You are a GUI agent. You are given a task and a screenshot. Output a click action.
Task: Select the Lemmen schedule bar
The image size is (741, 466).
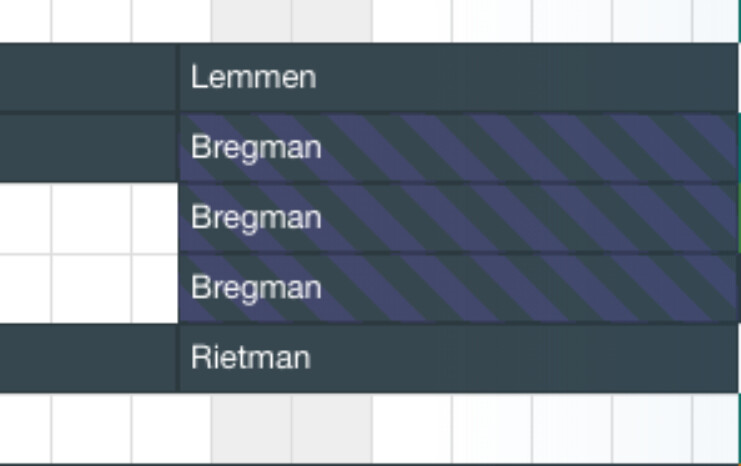tap(456, 77)
